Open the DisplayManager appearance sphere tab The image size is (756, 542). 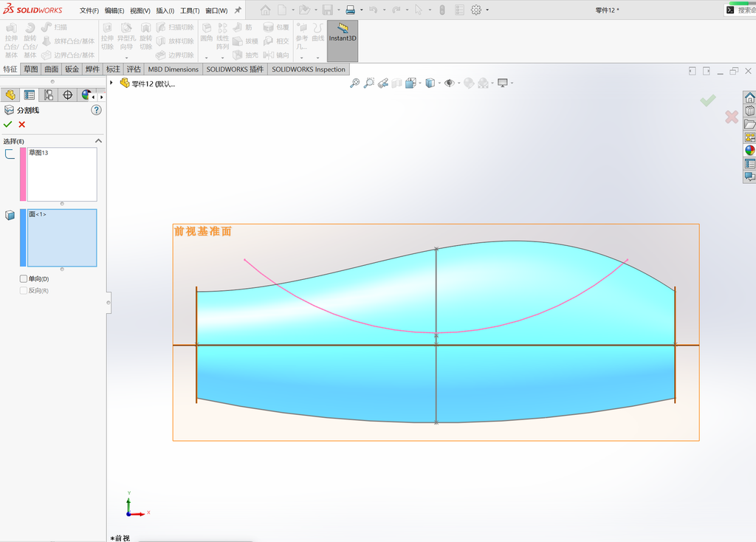pos(86,95)
